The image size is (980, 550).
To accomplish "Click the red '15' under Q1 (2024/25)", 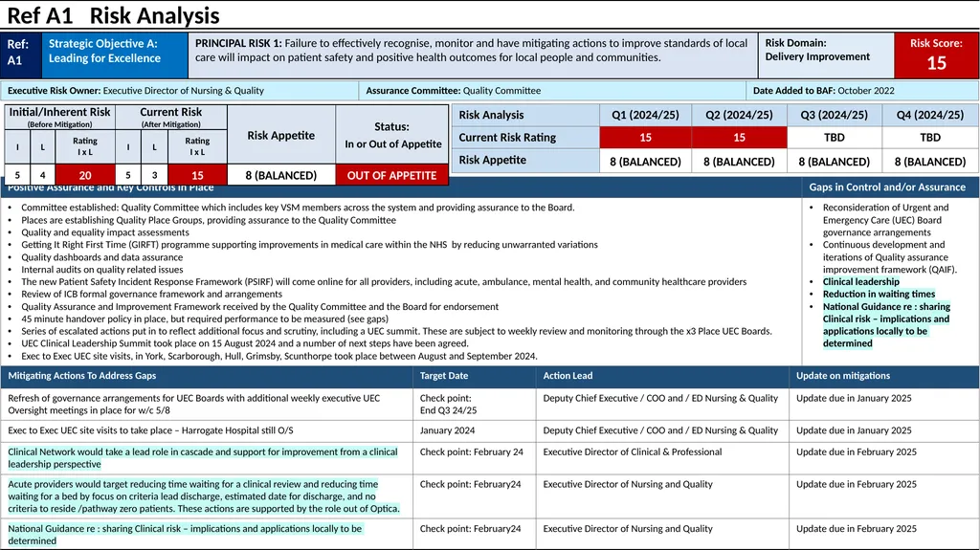I will coord(645,138).
